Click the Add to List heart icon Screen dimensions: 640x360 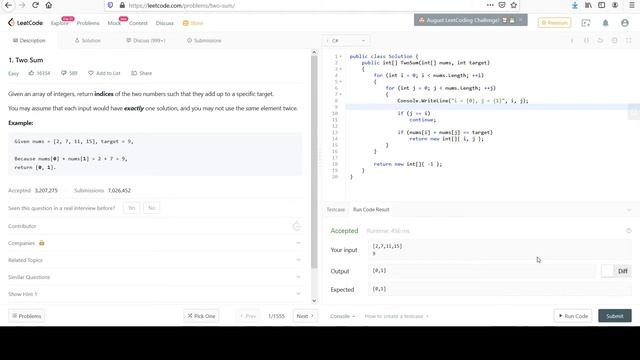point(91,73)
